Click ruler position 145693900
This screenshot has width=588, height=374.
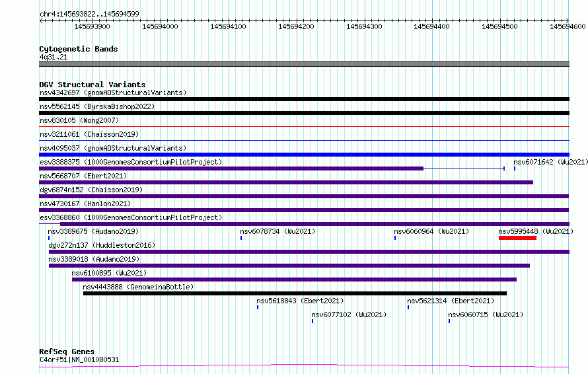[x=92, y=26]
